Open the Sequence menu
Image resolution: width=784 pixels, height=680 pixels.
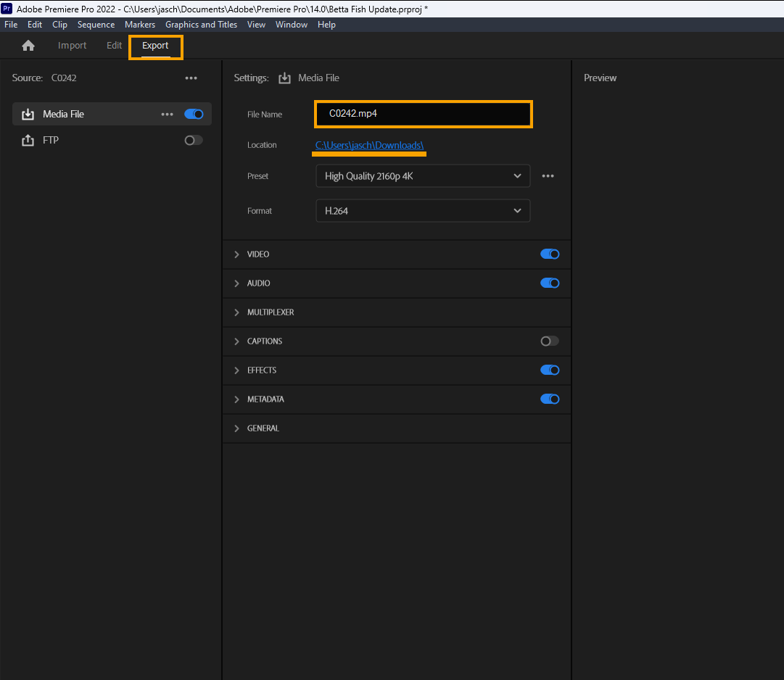pyautogui.click(x=96, y=25)
